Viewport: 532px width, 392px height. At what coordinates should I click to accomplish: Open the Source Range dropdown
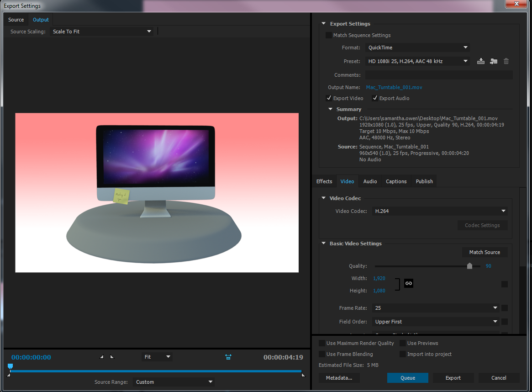click(174, 381)
